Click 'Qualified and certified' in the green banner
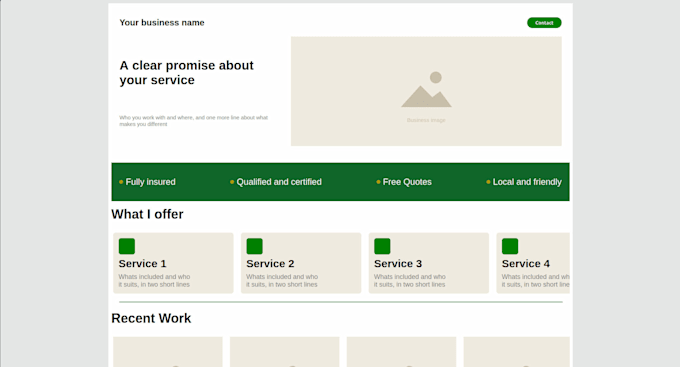Viewport: 680px width, 367px height. point(279,182)
